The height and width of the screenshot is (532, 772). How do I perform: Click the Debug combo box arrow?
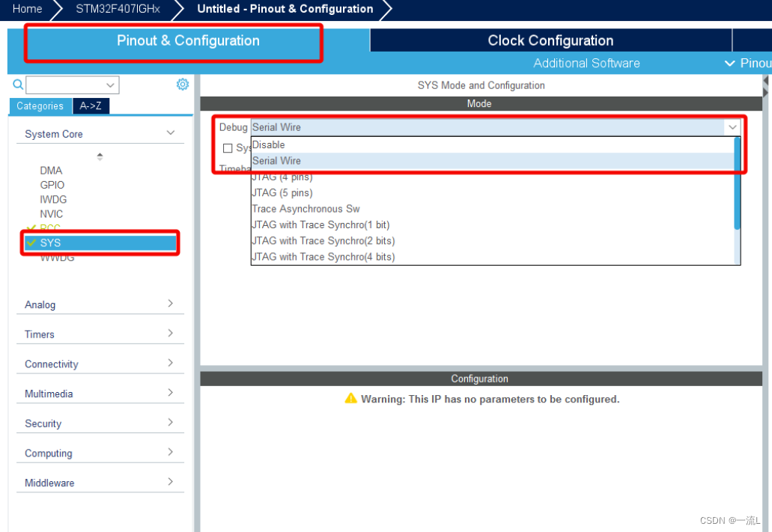tap(732, 127)
